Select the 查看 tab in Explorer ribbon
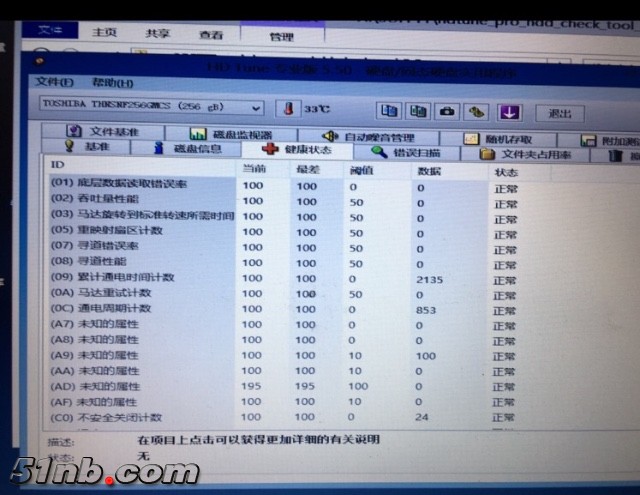The image size is (640, 495). pos(211,34)
